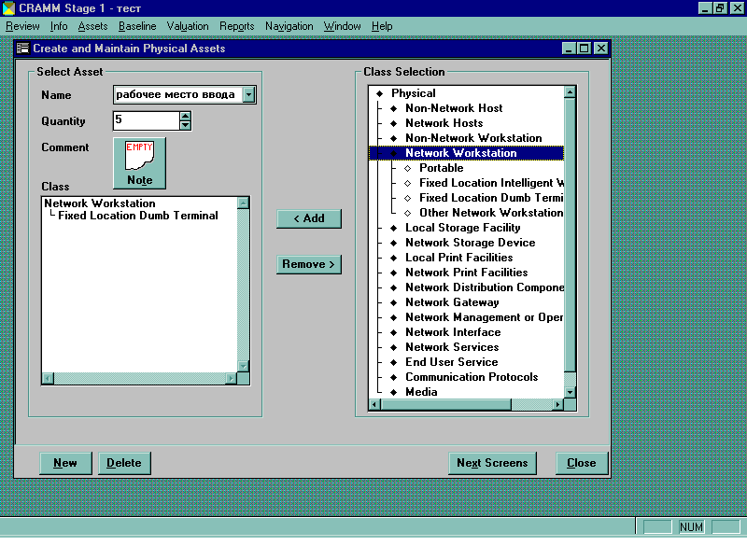747x560 pixels.
Task: Expand the Non-Network Host node diamond
Action: coord(393,108)
